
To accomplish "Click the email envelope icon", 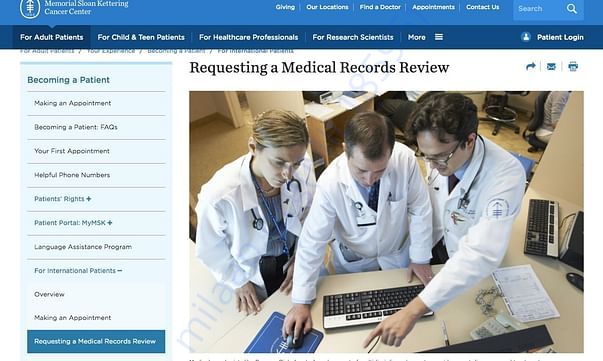I will pyautogui.click(x=551, y=67).
